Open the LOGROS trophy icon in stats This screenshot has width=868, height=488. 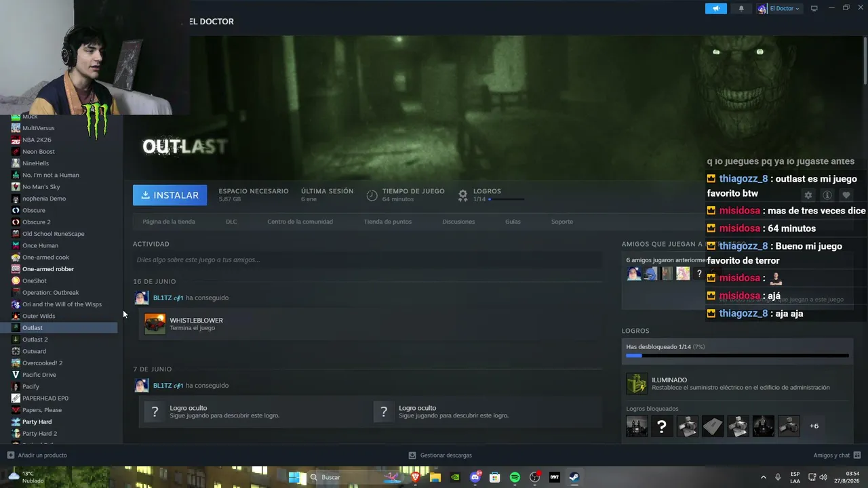point(462,195)
